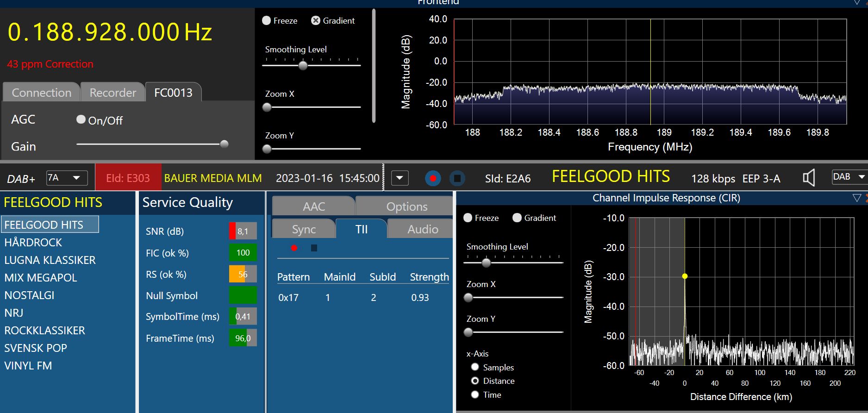Toggle AGC On/Off

[x=81, y=120]
